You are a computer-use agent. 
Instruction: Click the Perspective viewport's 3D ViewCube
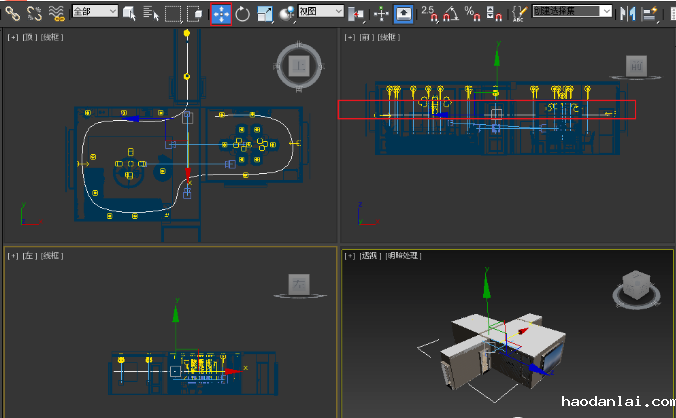(636, 285)
